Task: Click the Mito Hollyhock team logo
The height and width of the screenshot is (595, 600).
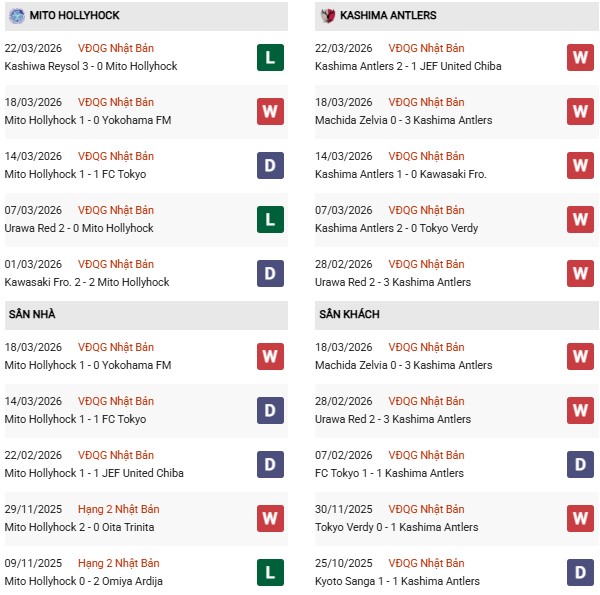Action: coord(15,15)
